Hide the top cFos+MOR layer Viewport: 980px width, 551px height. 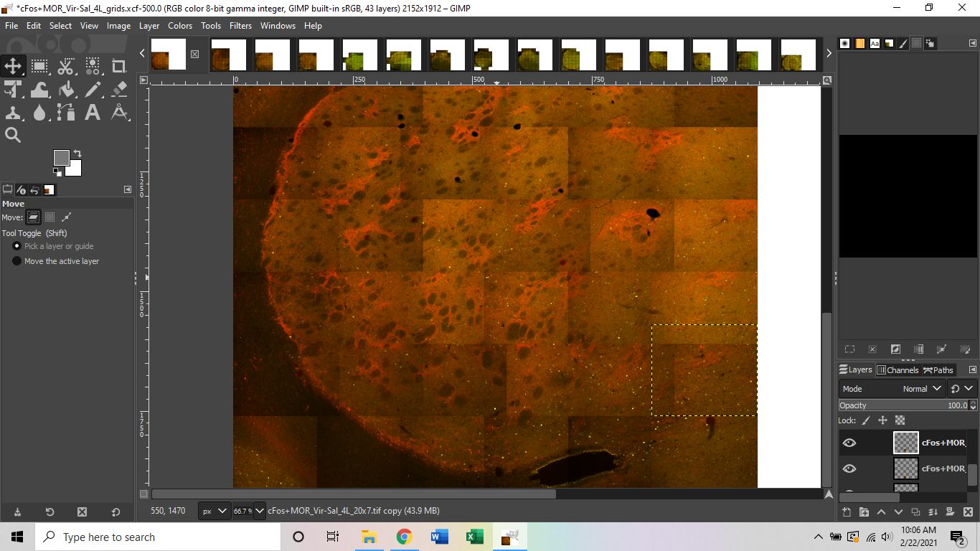(x=849, y=443)
